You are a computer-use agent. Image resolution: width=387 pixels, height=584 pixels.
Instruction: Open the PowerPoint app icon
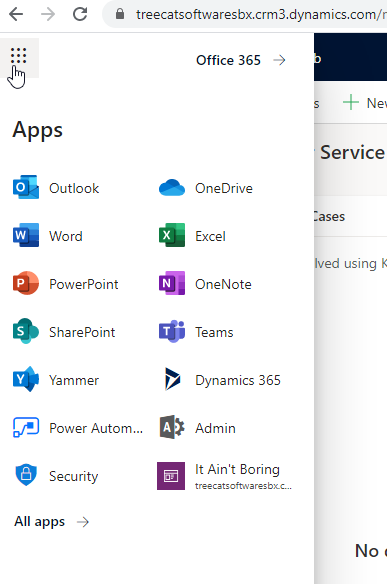point(26,283)
